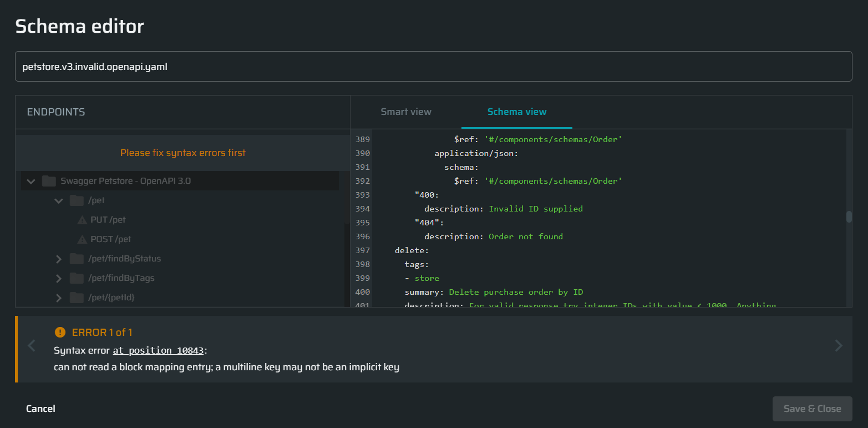Click the 'delete:' code line

[412, 250]
